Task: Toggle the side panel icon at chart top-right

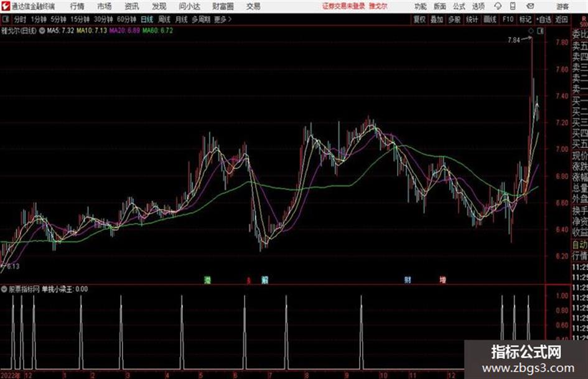Action: point(540,31)
